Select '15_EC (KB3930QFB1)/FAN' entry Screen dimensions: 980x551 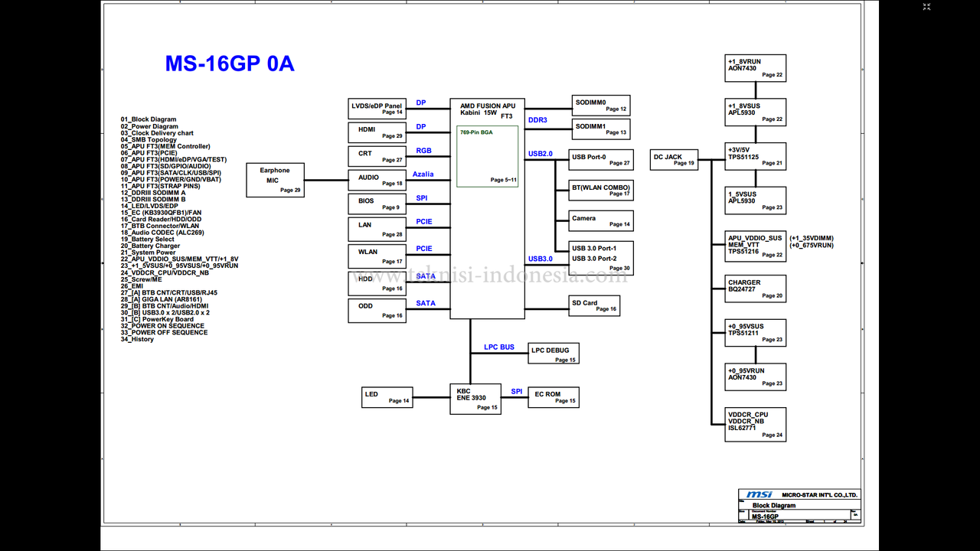click(x=161, y=213)
